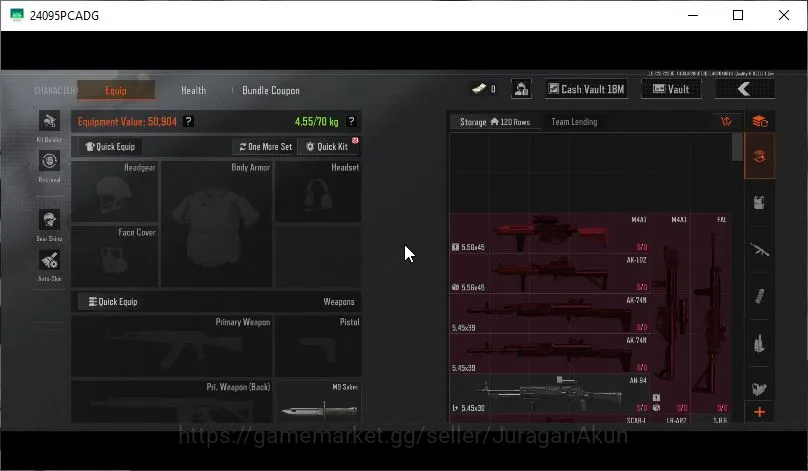Click Quick Equip in the Weapons section
The image size is (808, 471).
pyautogui.click(x=113, y=302)
